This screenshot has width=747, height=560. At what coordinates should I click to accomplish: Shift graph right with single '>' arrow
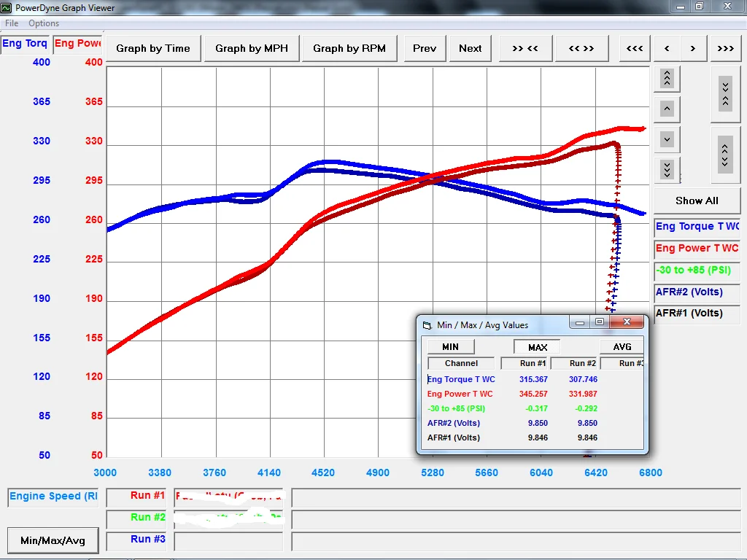pos(693,48)
